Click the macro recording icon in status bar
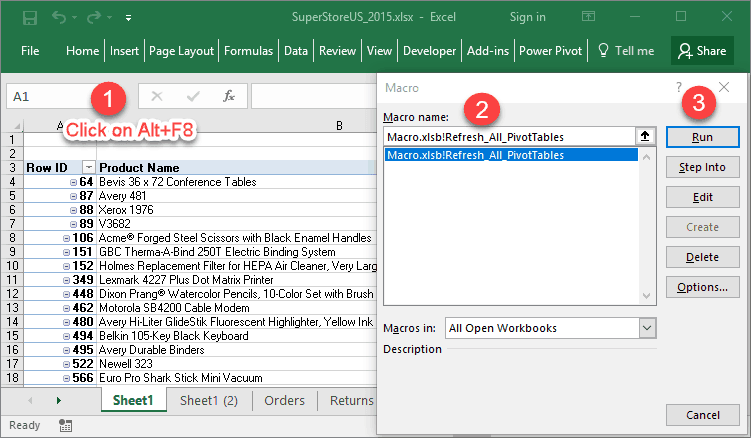Viewport: 751px width, 438px height. pyautogui.click(x=65, y=425)
